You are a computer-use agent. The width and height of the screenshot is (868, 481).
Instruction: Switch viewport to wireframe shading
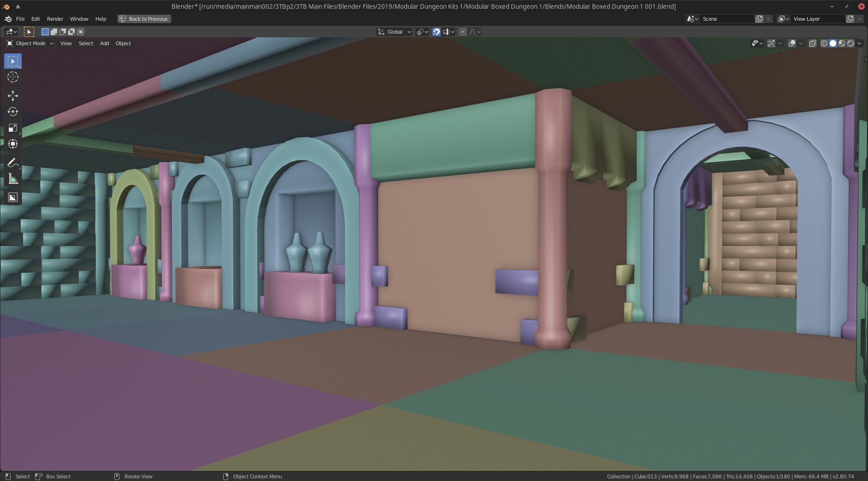click(824, 43)
